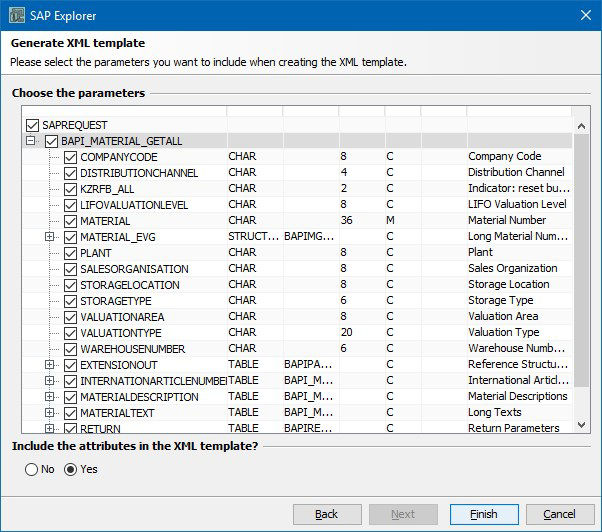The width and height of the screenshot is (602, 532).
Task: Click the length value 36 for MATERIAL
Action: click(x=346, y=220)
